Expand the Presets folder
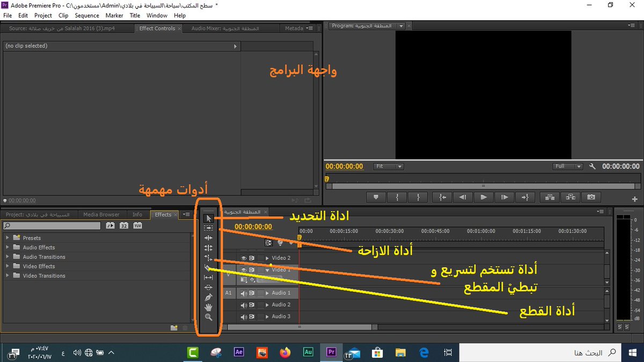 click(7, 238)
